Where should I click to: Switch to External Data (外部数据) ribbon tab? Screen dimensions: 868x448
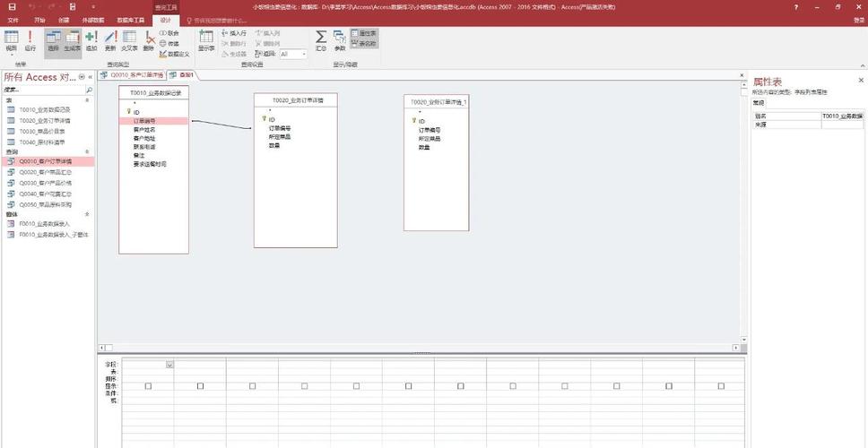click(x=93, y=20)
